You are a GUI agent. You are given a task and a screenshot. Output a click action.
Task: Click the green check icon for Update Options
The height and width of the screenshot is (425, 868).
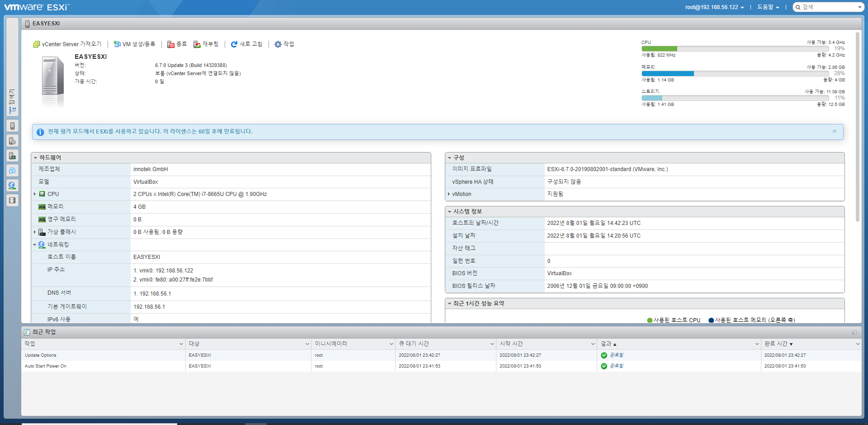tap(604, 355)
